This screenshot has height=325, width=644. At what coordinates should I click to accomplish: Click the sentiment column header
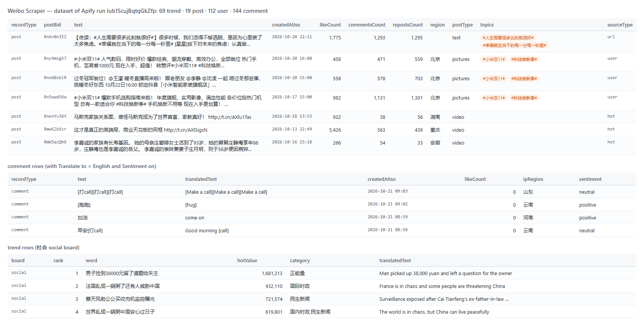coord(590,179)
